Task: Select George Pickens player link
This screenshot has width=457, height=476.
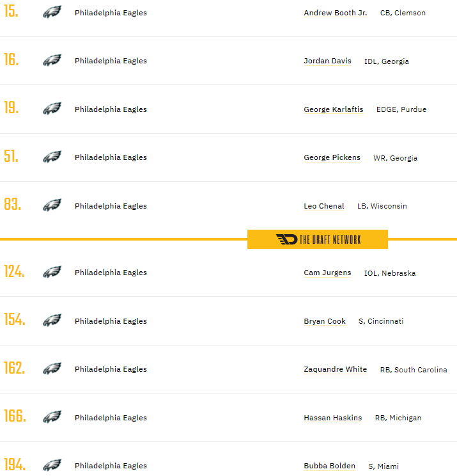Action: pyautogui.click(x=332, y=157)
